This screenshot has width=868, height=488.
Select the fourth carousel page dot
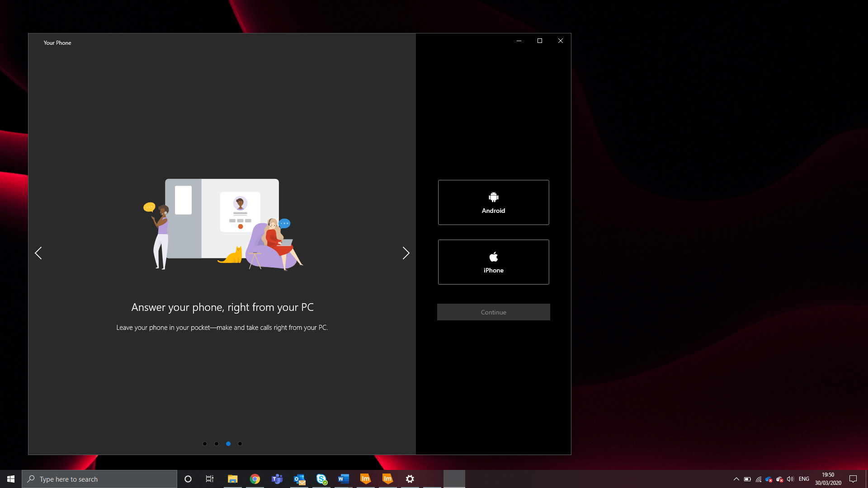coord(240,444)
